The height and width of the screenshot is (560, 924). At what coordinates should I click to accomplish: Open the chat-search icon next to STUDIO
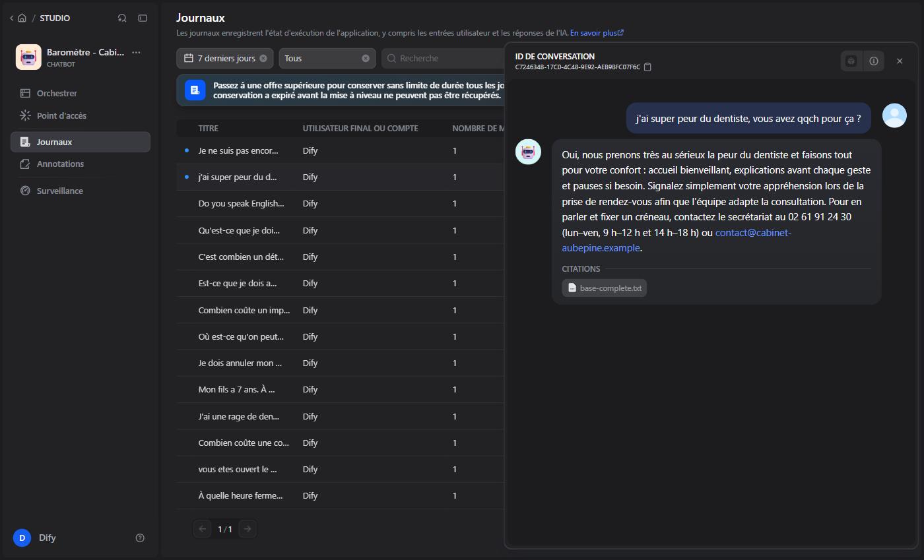[x=122, y=18]
